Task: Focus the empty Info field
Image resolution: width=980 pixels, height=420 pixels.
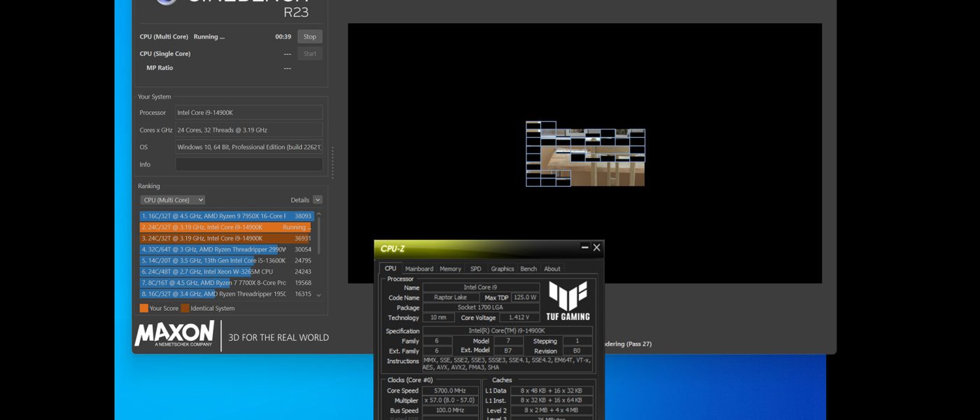Action: click(248, 164)
